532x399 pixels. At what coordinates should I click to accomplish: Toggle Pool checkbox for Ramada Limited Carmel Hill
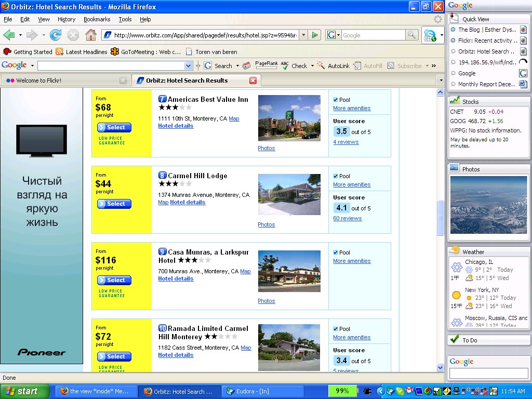[336, 329]
